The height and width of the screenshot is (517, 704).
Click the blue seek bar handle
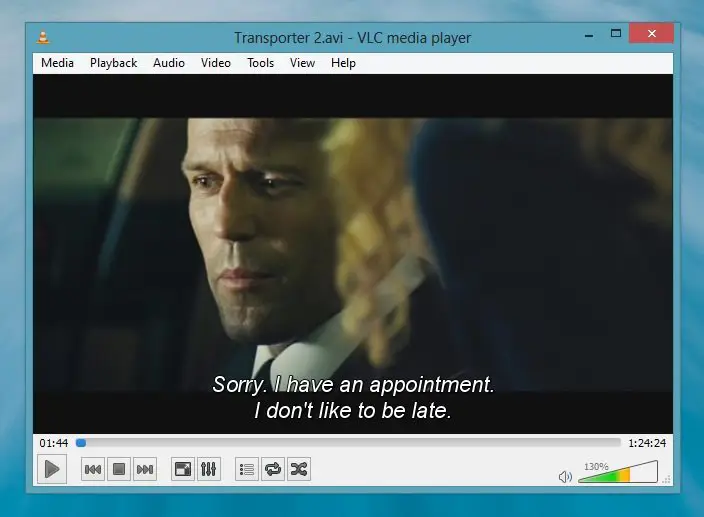[x=81, y=443]
